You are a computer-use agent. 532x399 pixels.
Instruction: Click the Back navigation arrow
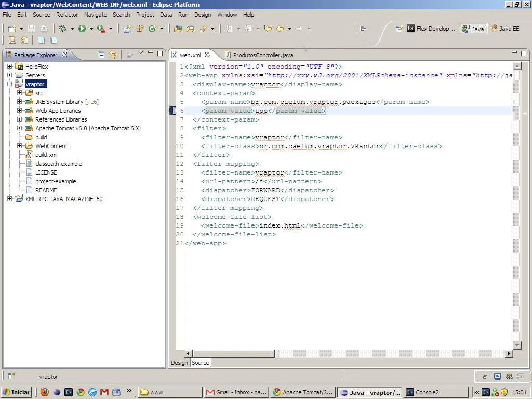[x=281, y=29]
